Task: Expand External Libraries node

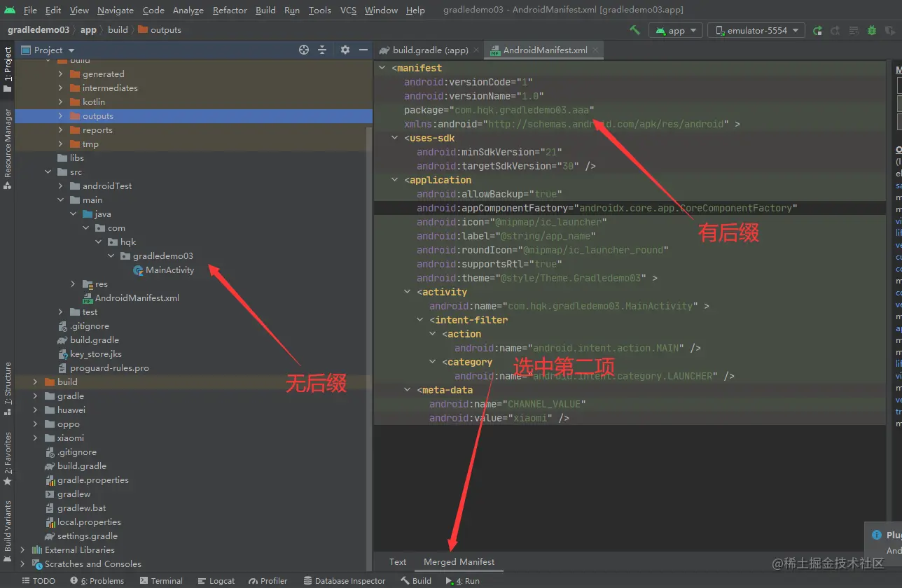Action: pos(23,550)
